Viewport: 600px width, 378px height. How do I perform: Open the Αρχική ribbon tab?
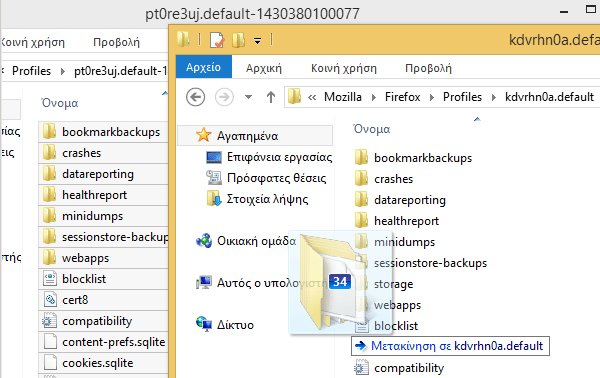coord(264,68)
